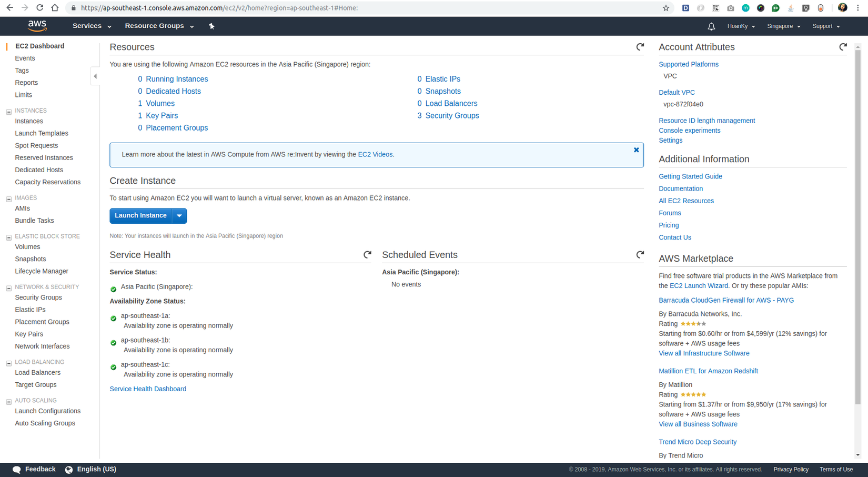Collapse the left navigation sidebar handle
This screenshot has width=868, height=477.
pyautogui.click(x=95, y=76)
